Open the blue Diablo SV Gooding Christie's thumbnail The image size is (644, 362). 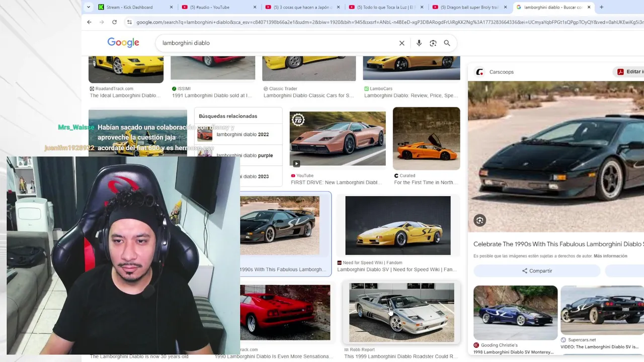pyautogui.click(x=515, y=313)
